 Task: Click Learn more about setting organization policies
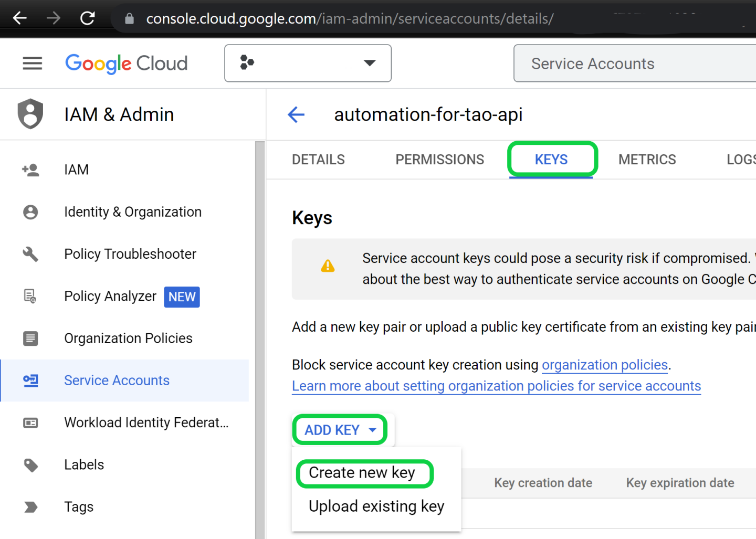(496, 386)
